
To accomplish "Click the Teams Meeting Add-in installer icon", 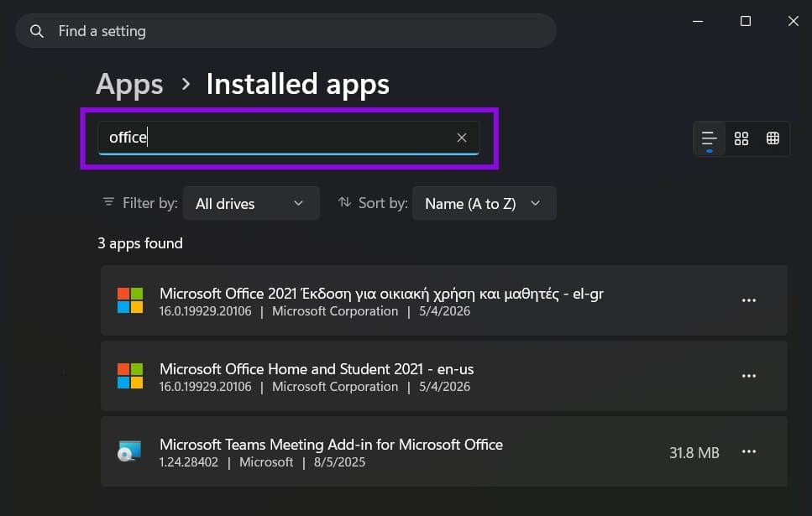I will [129, 451].
